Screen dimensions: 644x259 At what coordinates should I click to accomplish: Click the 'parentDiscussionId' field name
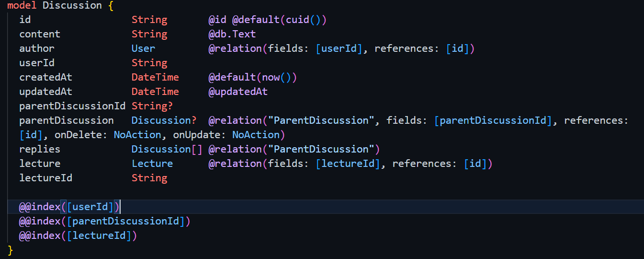coord(72,106)
